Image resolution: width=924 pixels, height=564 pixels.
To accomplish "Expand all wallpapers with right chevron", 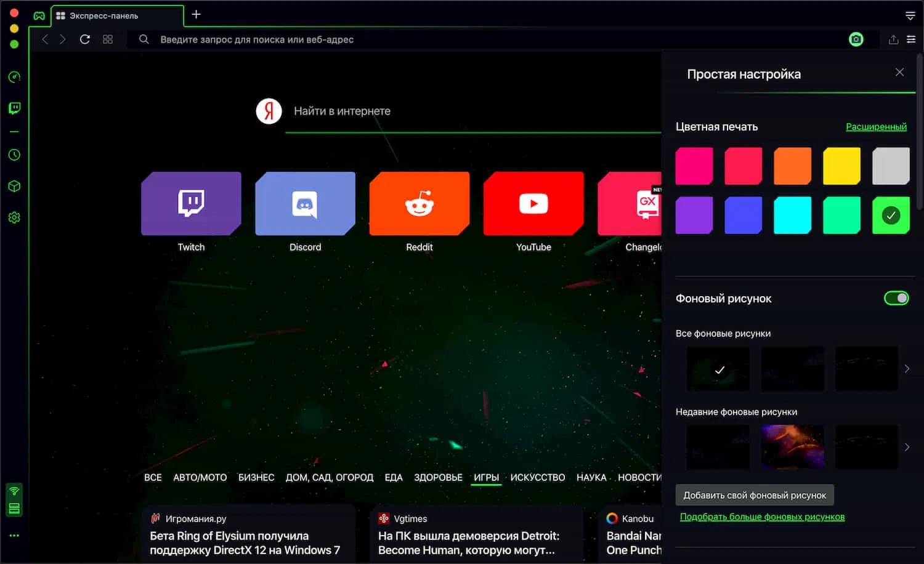I will (907, 369).
